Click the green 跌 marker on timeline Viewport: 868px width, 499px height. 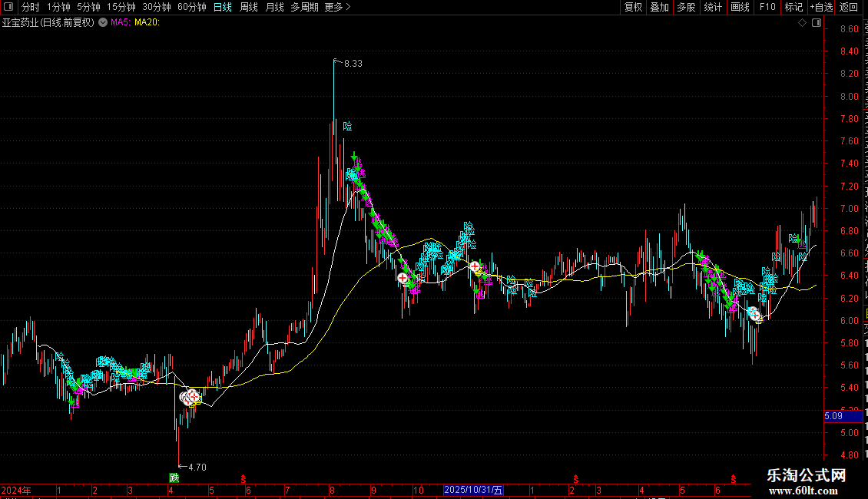pyautogui.click(x=174, y=478)
